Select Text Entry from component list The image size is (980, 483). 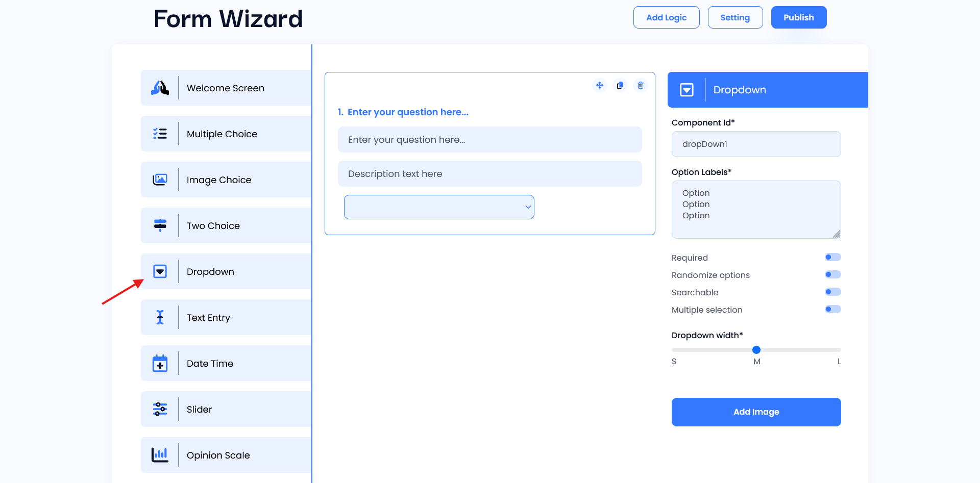click(226, 317)
